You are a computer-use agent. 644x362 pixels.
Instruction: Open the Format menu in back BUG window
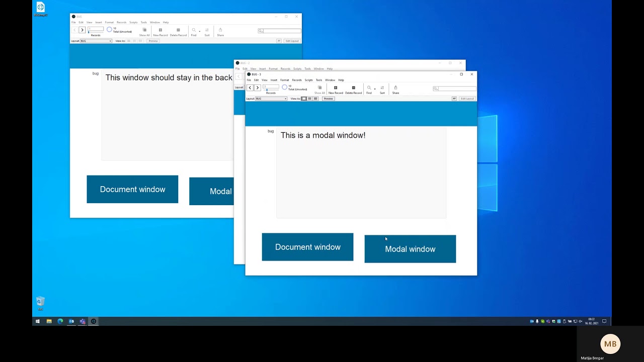(x=109, y=23)
